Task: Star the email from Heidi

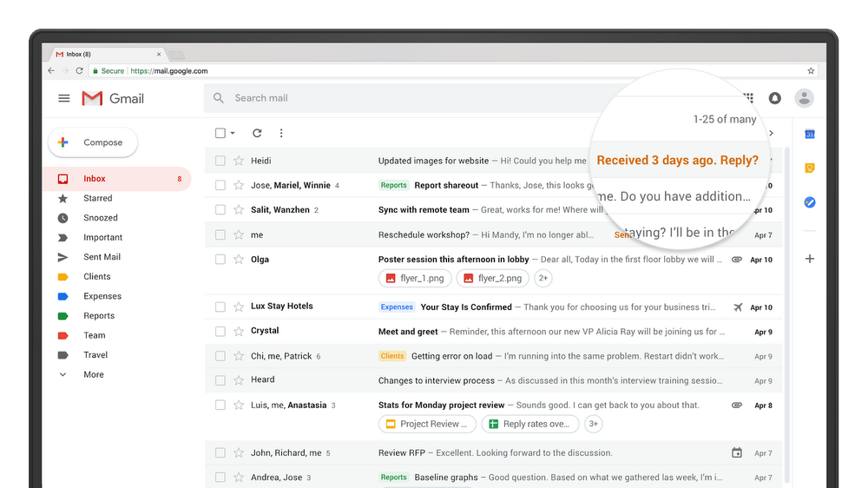Action: pos(239,161)
